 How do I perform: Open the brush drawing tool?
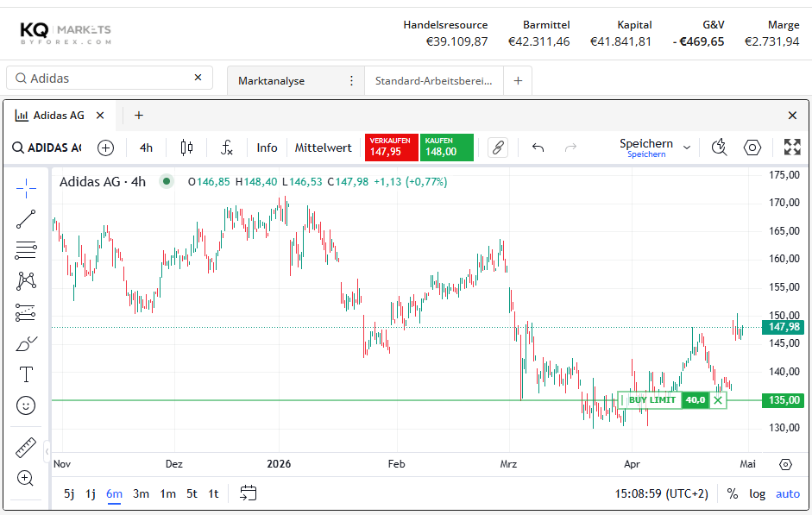tap(26, 343)
